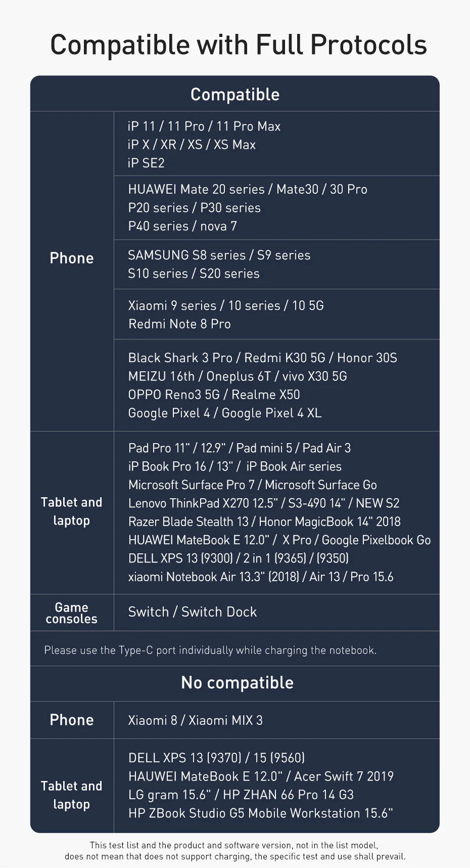Select the 'Game consoles' label

point(71,613)
